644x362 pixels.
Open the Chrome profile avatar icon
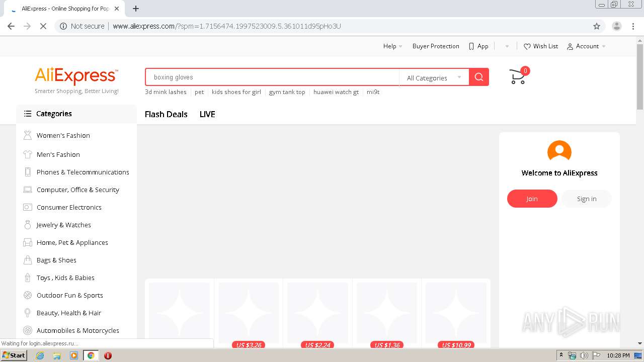pos(616,26)
